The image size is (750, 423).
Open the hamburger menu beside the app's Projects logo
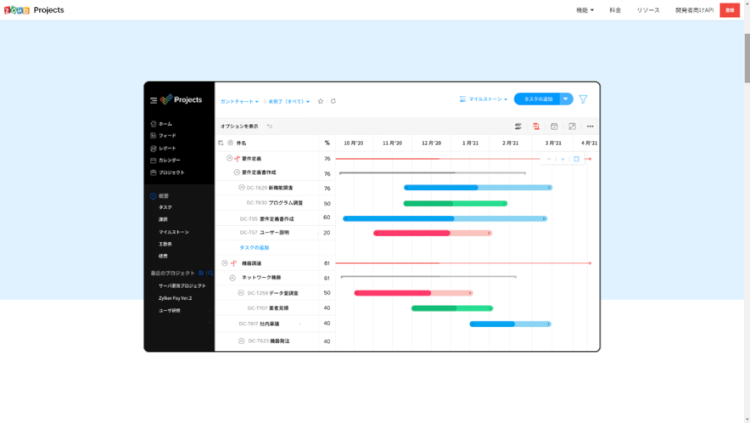[154, 100]
